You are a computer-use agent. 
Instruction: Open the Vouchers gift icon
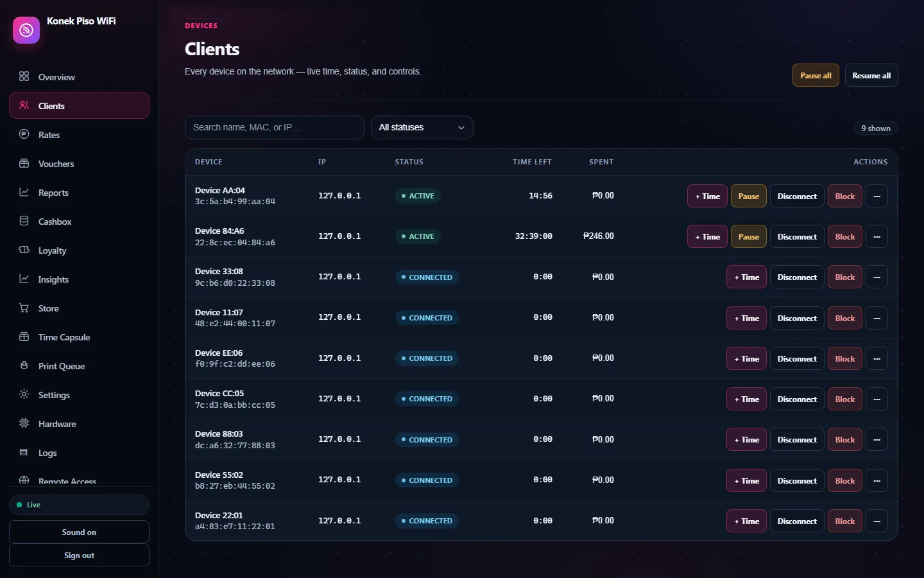(x=24, y=163)
